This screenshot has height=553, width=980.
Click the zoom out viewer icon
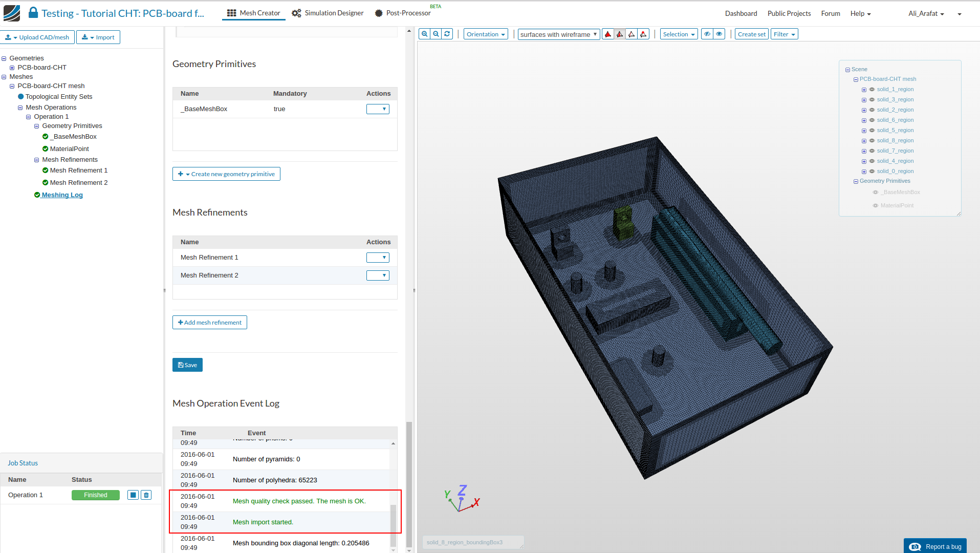pos(436,34)
